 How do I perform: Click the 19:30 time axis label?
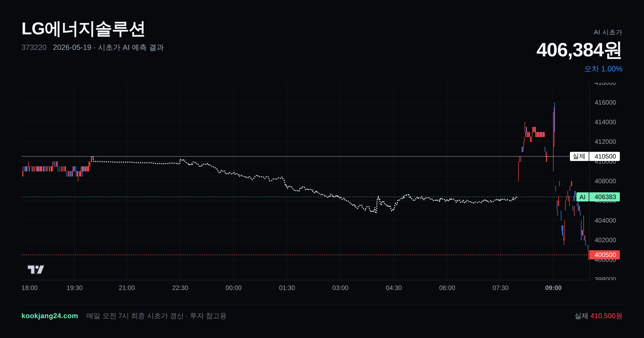coord(75,288)
